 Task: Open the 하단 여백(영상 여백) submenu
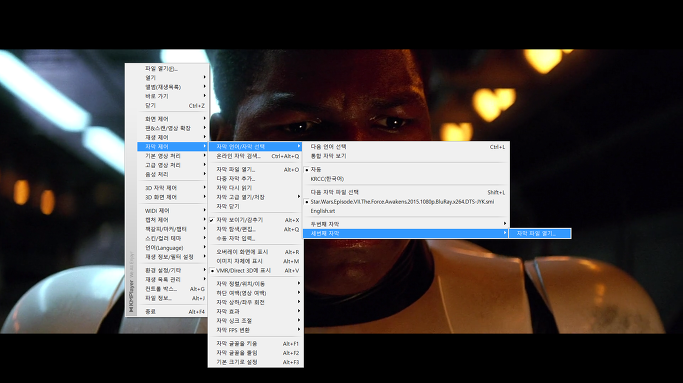point(256,293)
